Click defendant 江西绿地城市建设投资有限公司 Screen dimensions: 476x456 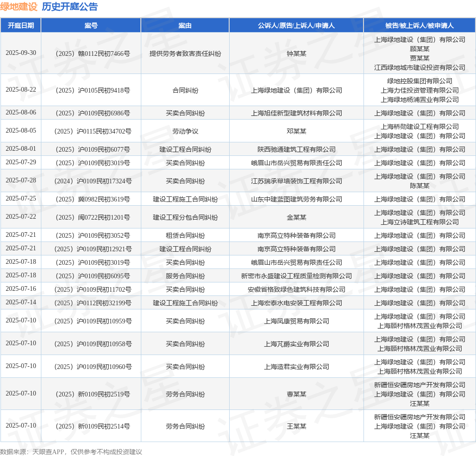[x=420, y=67]
